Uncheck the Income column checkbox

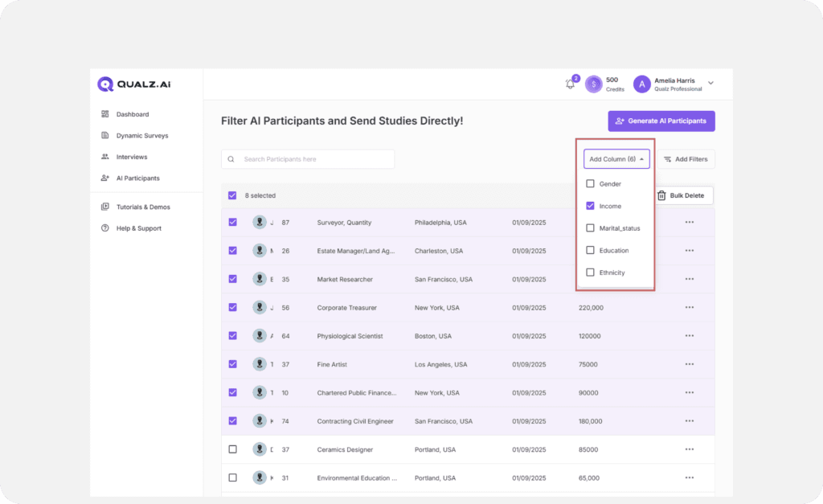591,206
